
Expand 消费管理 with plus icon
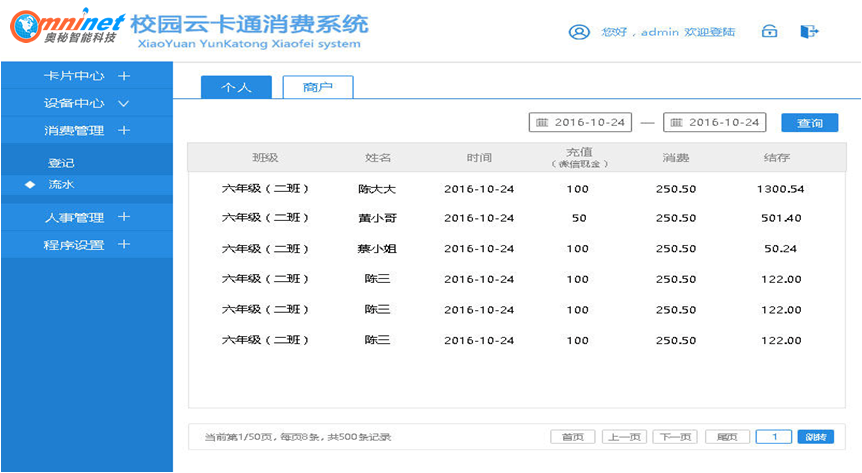[x=124, y=130]
